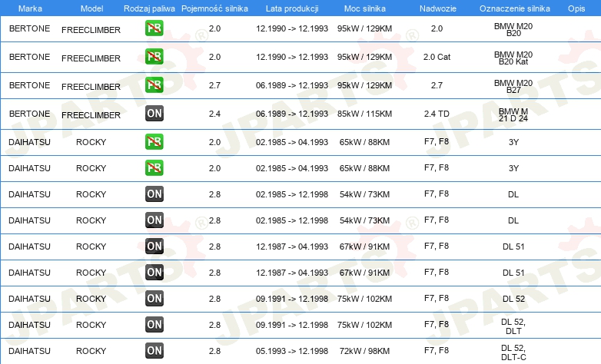Select the Model column header
Image resolution: width=601 pixels, height=364 pixels.
click(x=91, y=8)
